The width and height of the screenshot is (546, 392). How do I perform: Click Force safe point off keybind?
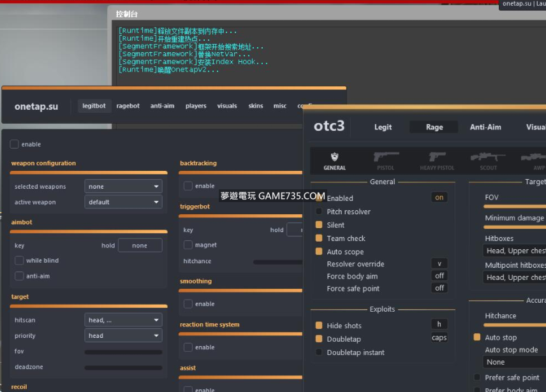pos(439,287)
